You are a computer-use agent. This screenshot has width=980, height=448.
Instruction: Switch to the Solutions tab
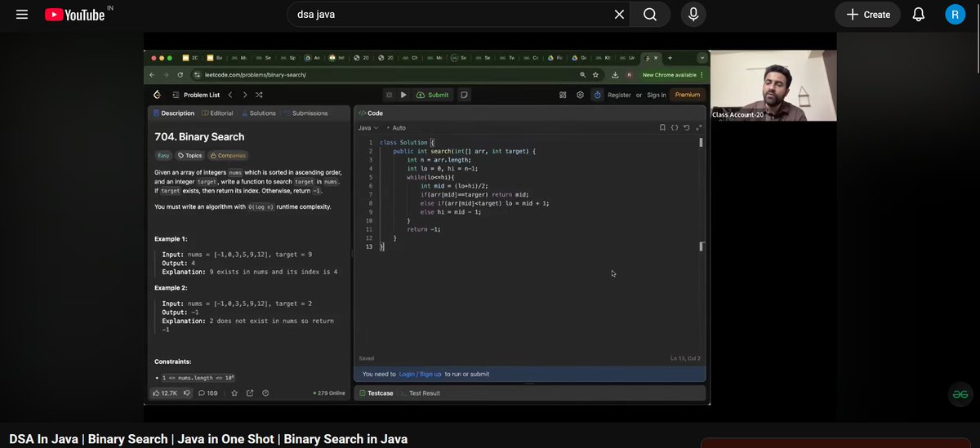pyautogui.click(x=258, y=113)
